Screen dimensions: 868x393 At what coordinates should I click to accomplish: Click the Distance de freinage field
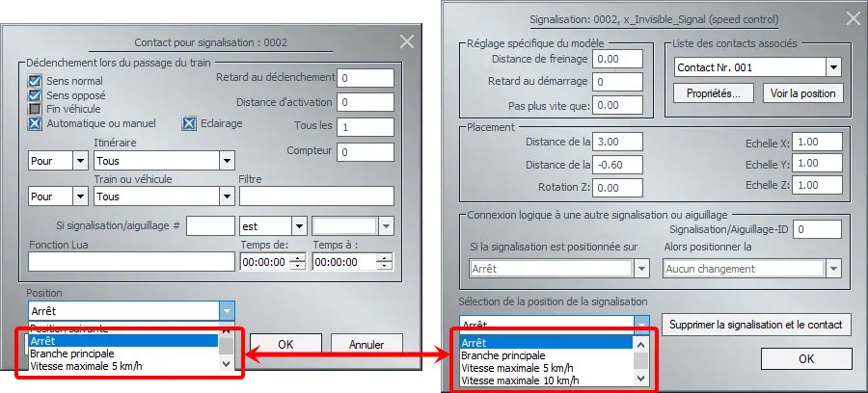click(x=617, y=59)
